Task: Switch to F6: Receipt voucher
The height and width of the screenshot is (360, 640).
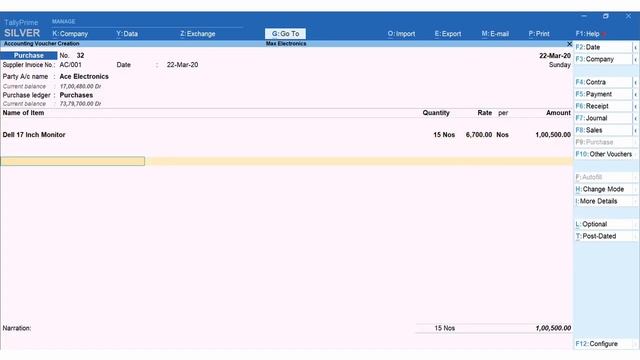Action: (x=603, y=106)
